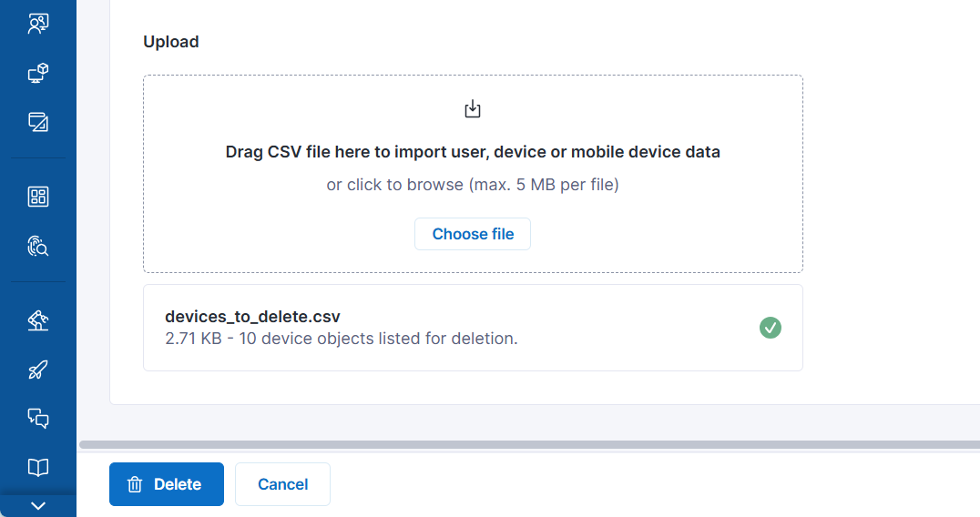Open the users-with-monitor sidebar icon

(37, 25)
